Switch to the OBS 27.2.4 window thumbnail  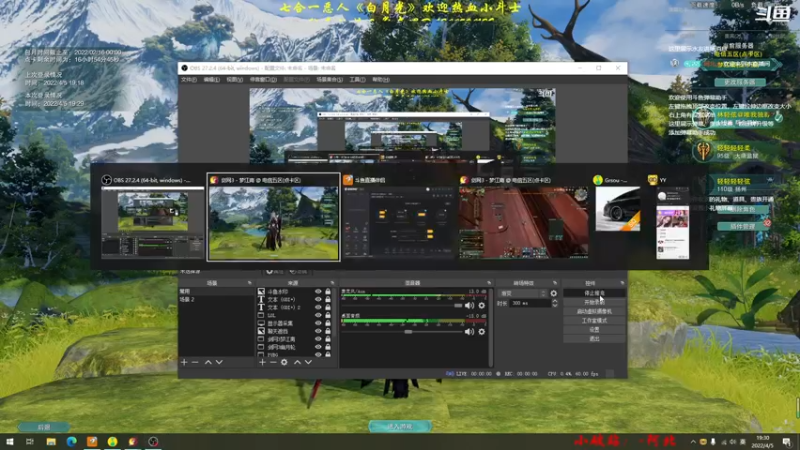click(152, 217)
